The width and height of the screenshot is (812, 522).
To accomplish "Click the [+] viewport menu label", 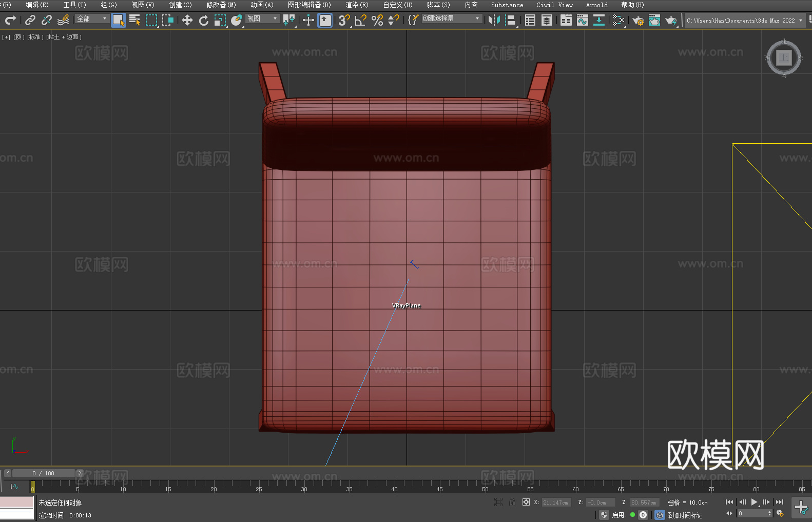I will (6, 37).
